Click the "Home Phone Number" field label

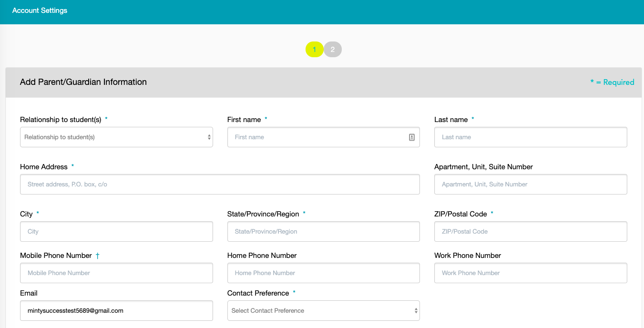point(262,256)
